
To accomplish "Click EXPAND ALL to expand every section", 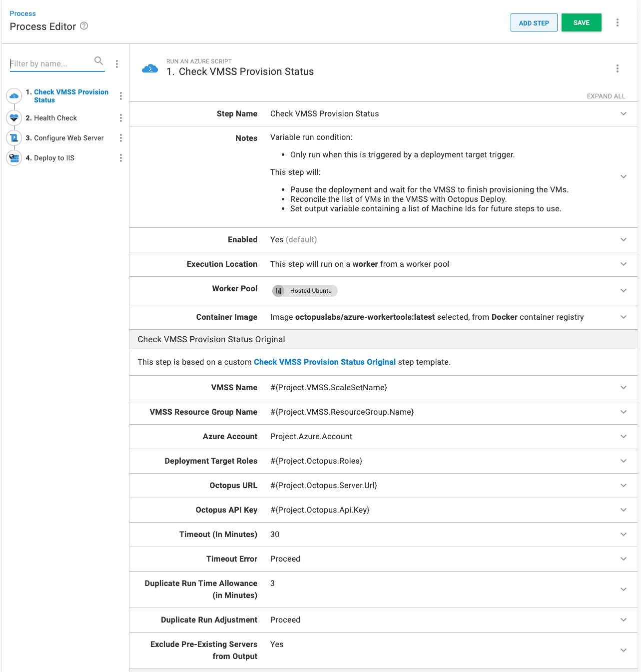I will 606,96.
